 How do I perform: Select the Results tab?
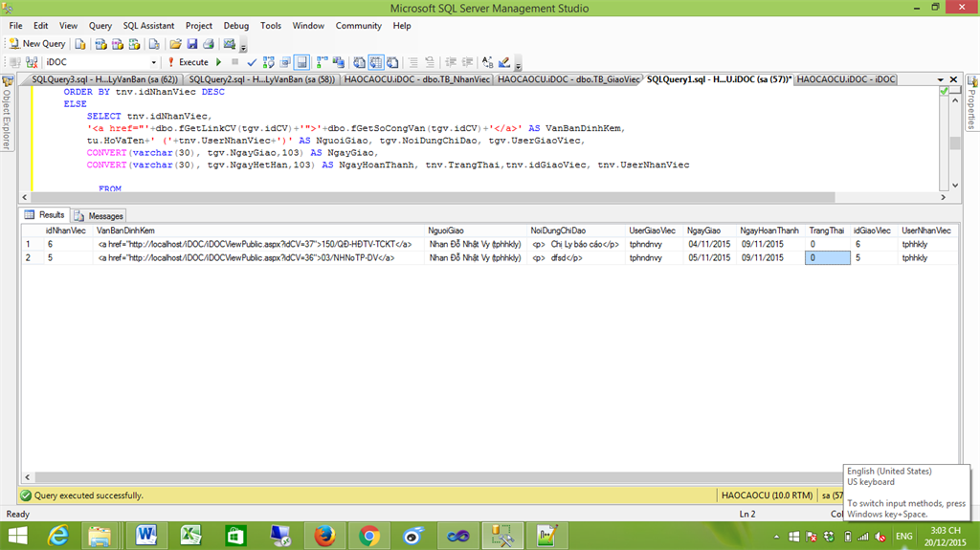(x=44, y=215)
